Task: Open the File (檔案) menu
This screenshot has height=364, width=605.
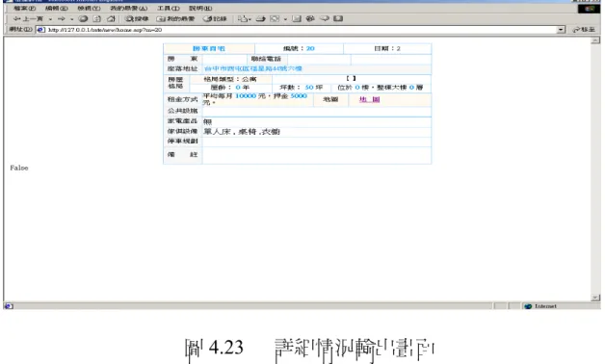Action: click(x=25, y=8)
